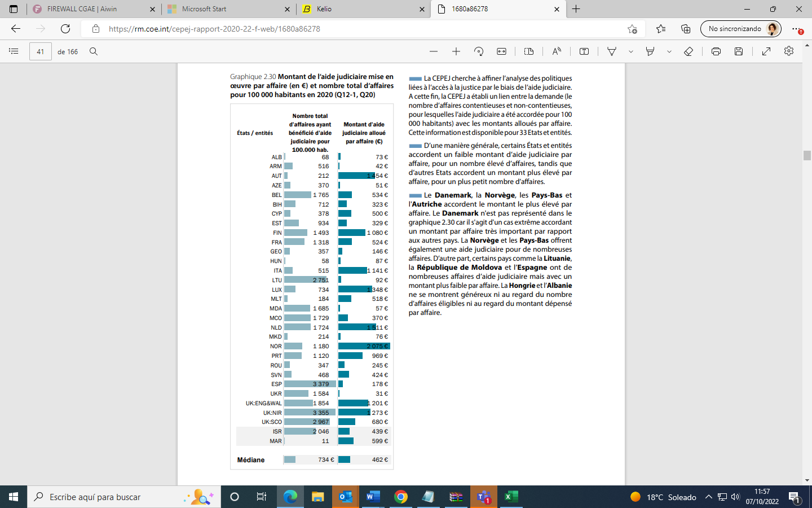Viewport: 812px width, 508px height.
Task: Select the PDF draw tool
Action: [612, 51]
